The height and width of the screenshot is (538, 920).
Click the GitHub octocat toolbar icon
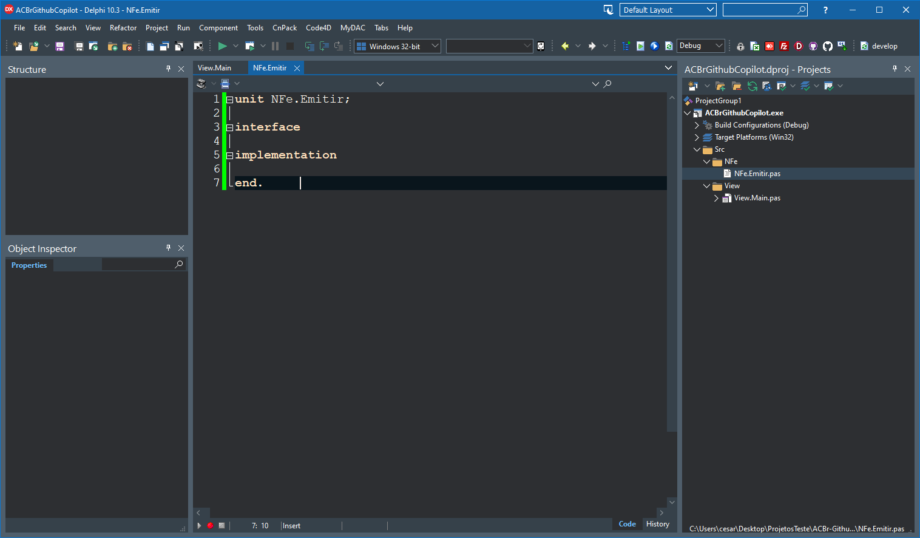coord(827,46)
